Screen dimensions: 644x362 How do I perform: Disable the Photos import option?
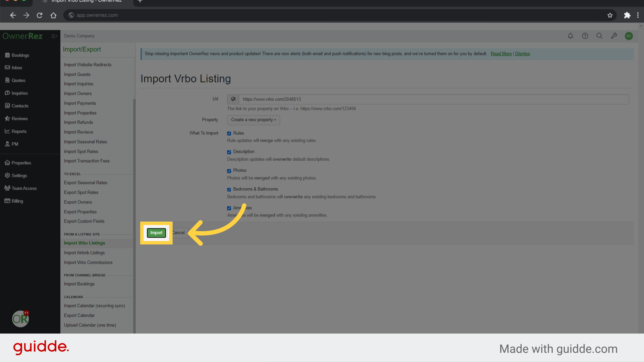pyautogui.click(x=229, y=171)
